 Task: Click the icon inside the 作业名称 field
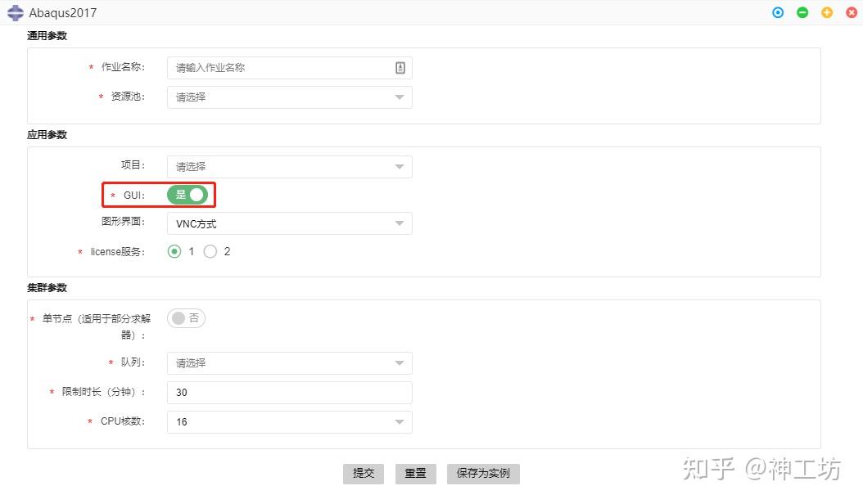400,68
